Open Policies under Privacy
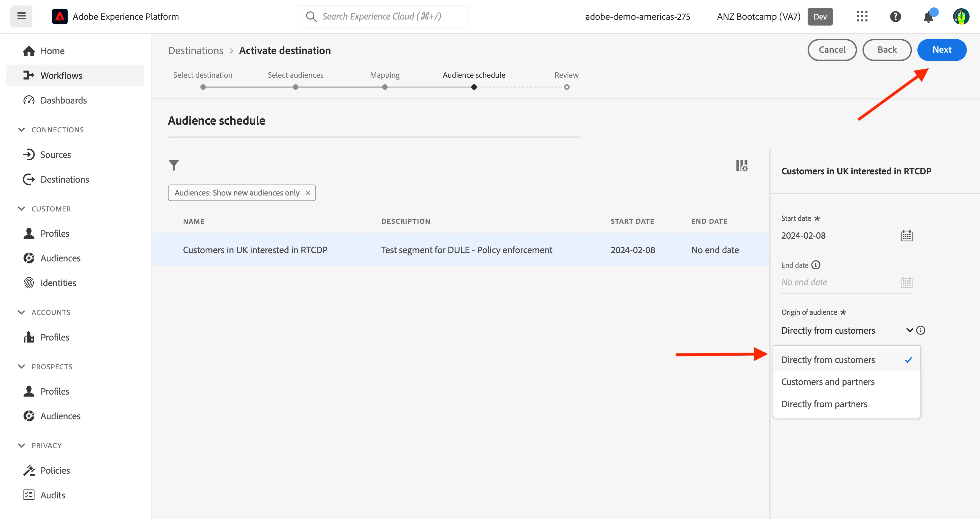The image size is (980, 519). [75, 470]
